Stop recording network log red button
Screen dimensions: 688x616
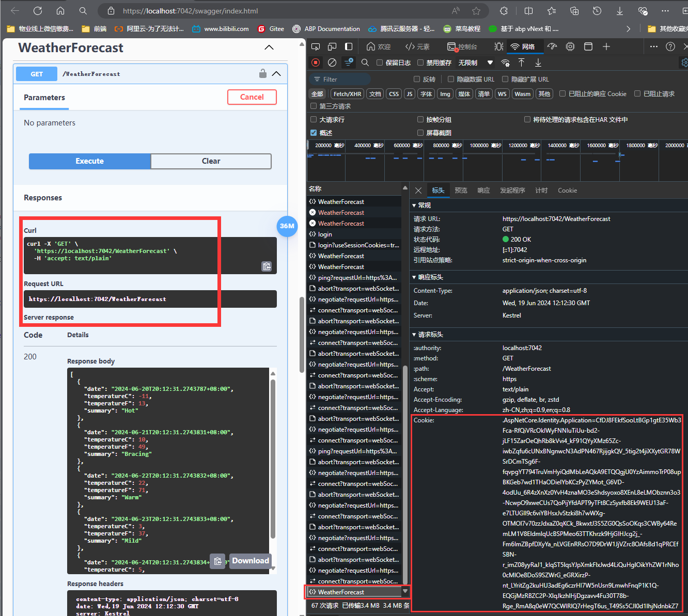[316, 62]
